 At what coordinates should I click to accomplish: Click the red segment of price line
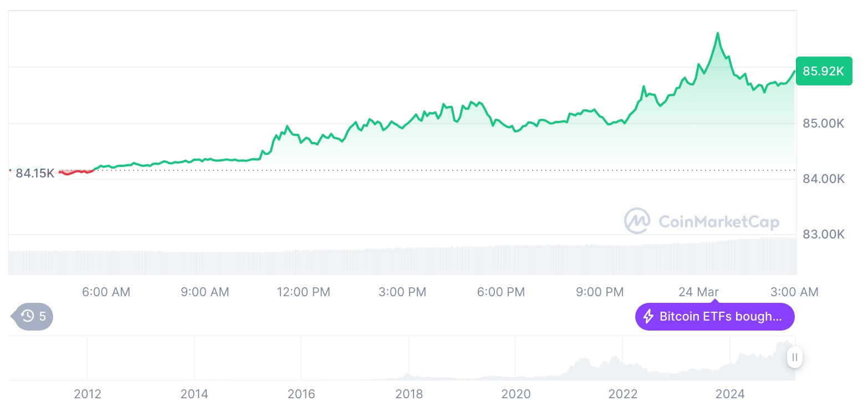coord(75,172)
